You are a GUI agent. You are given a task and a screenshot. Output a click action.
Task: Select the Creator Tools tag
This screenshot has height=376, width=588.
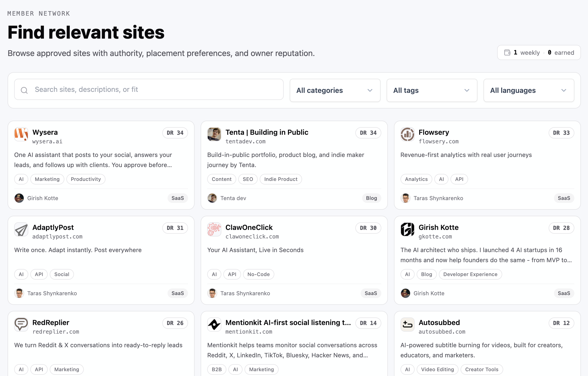[482, 369]
